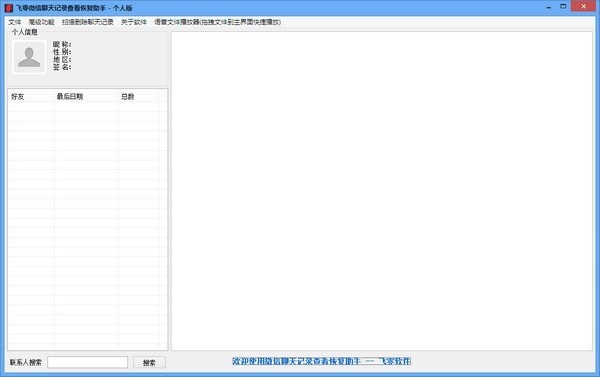
Task: Sort by the 最后日期 column header
Action: 86,96
